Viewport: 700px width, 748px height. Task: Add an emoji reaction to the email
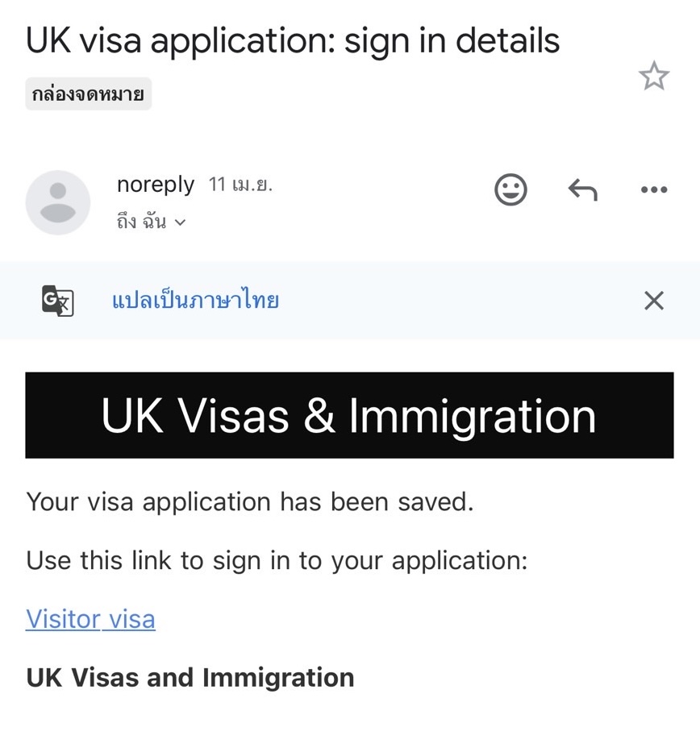510,189
